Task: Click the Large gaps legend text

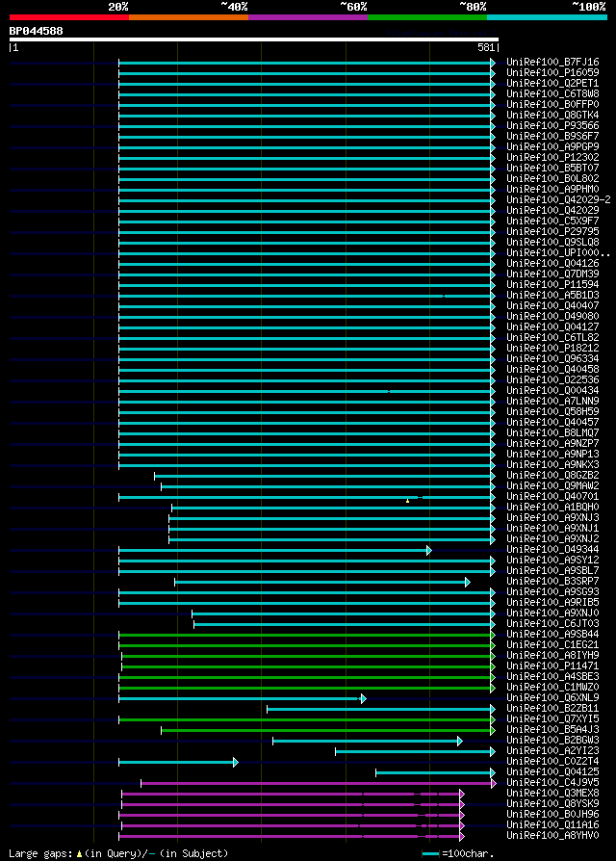Action: coord(40,854)
